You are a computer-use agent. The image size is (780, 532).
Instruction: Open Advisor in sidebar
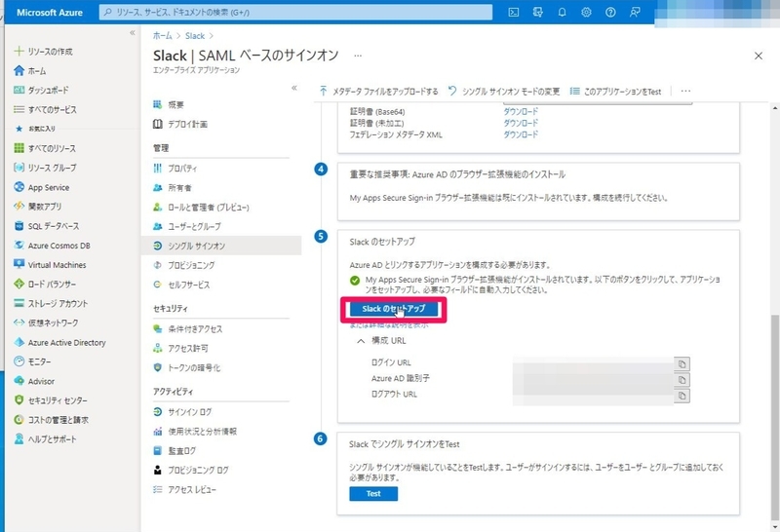34,381
